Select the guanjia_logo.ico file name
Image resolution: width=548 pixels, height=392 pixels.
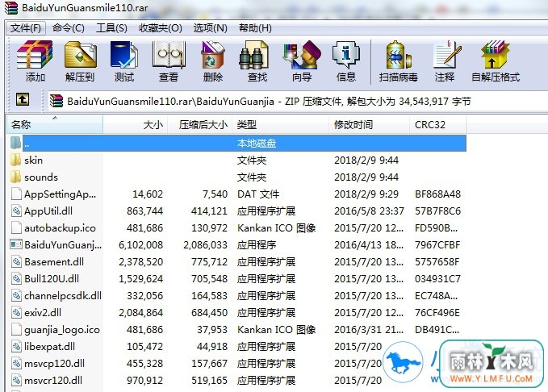(62, 329)
